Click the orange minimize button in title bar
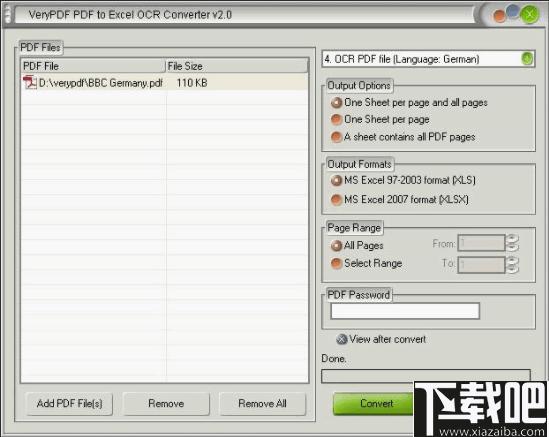 click(x=499, y=16)
